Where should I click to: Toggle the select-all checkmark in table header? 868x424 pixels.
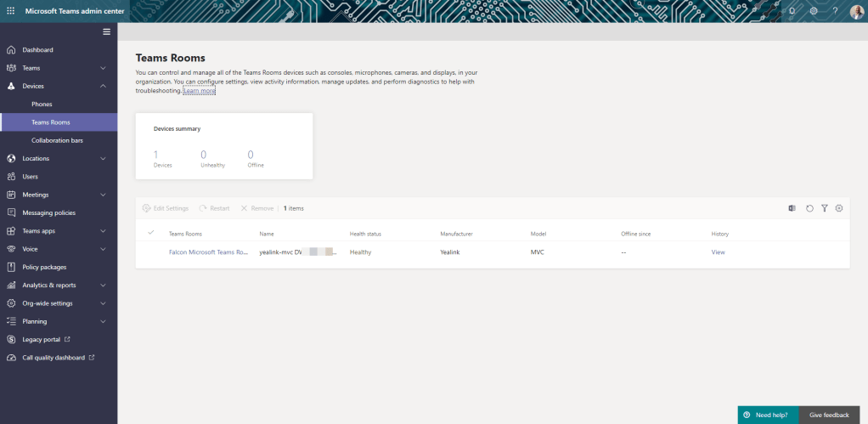click(151, 233)
